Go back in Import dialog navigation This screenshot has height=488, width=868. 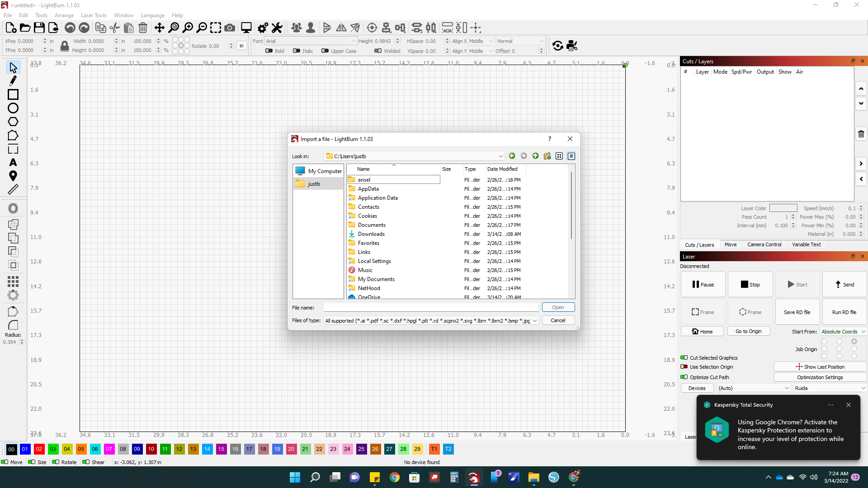[x=512, y=156]
